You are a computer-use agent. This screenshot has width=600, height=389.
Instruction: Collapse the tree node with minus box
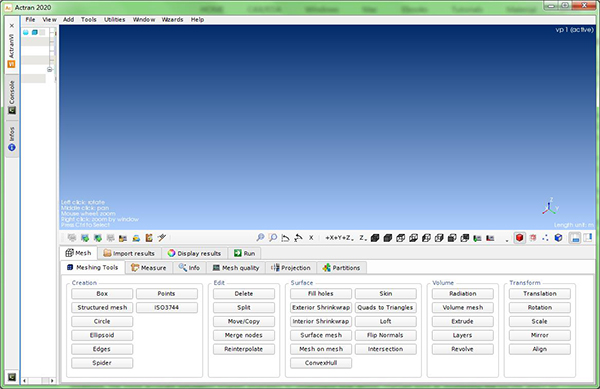pyautogui.click(x=50, y=69)
